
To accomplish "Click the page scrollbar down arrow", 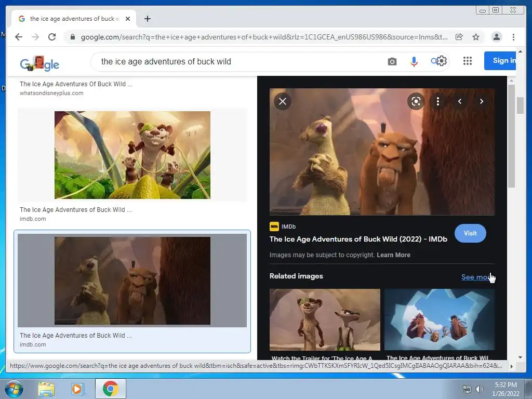I will [520, 357].
